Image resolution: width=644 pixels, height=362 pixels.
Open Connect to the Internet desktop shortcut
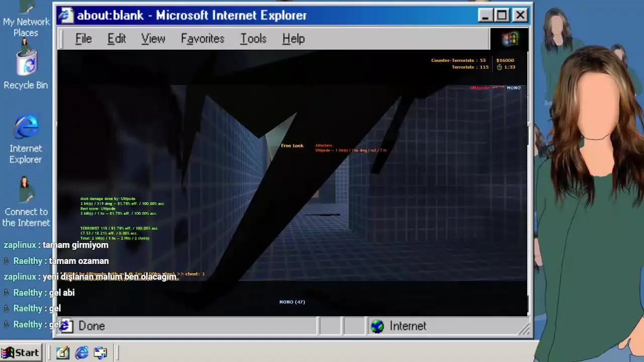coord(26,202)
